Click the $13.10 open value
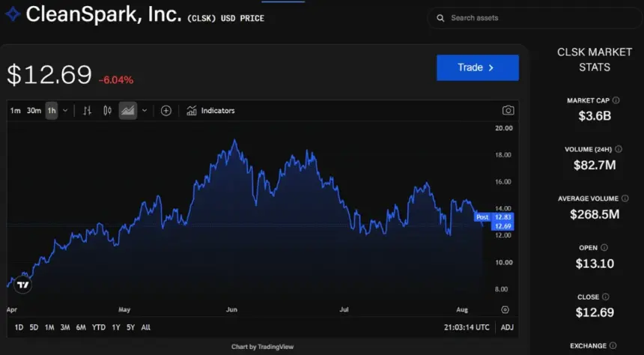The image size is (644, 355). coord(595,264)
